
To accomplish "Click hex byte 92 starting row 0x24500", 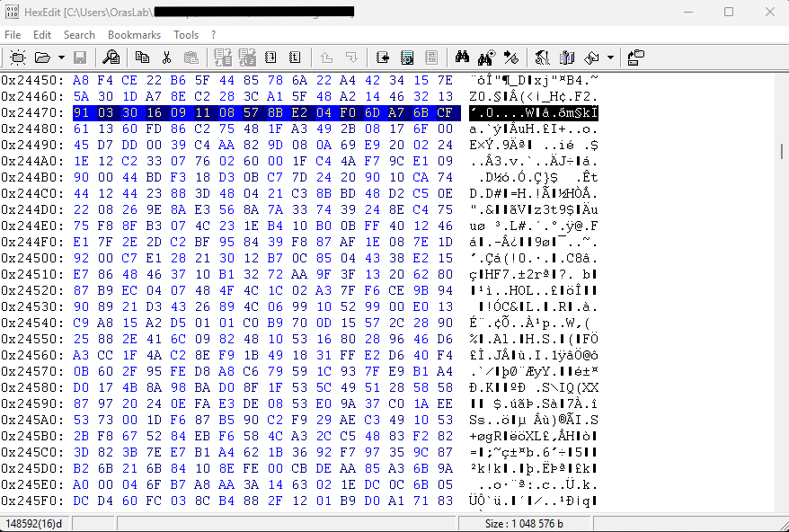I will 81,258.
